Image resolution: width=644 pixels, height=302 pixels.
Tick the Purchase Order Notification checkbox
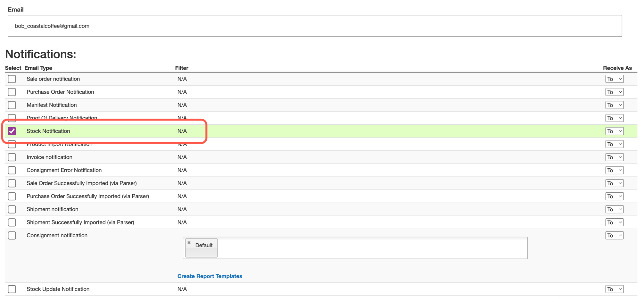(12, 92)
